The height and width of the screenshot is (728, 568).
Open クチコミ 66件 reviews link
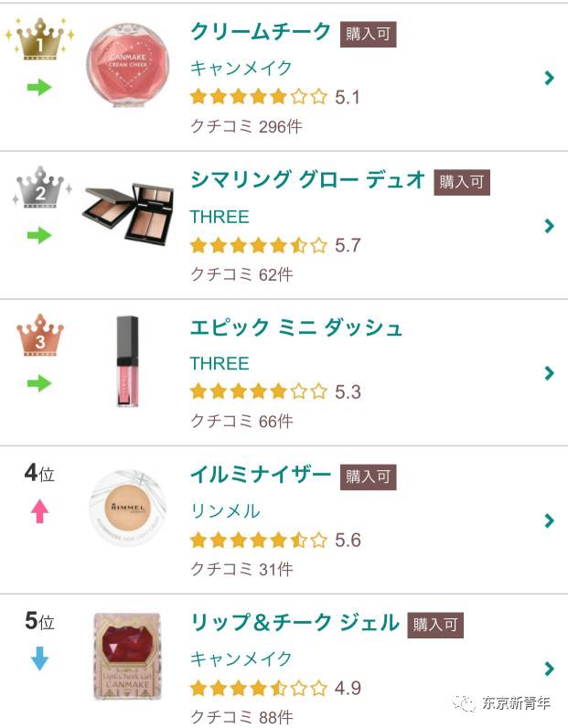(241, 421)
